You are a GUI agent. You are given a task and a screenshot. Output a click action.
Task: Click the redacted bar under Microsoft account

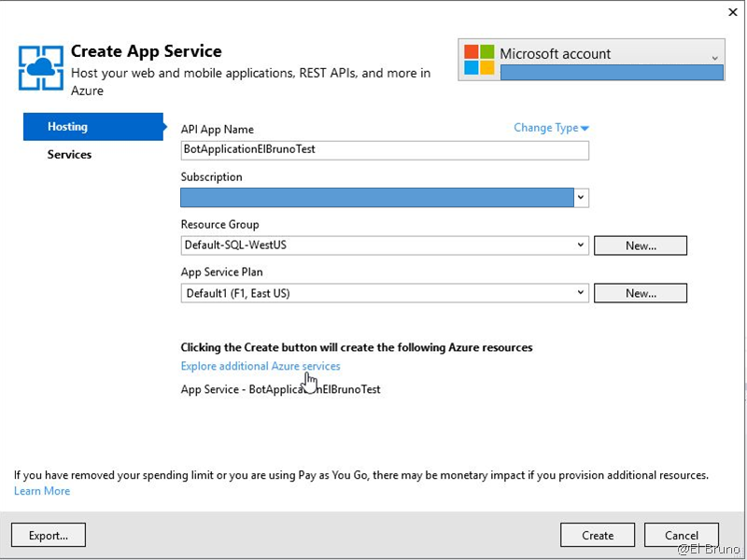(612, 73)
